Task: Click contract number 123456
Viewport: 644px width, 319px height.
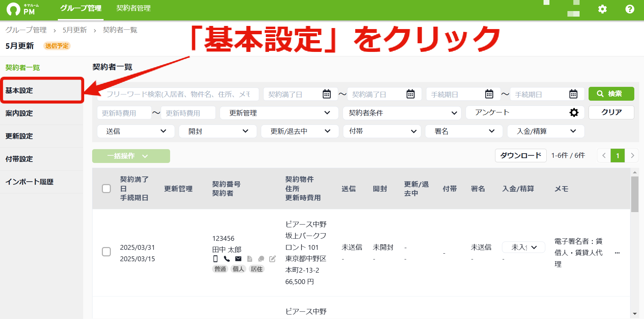Action: click(223, 238)
